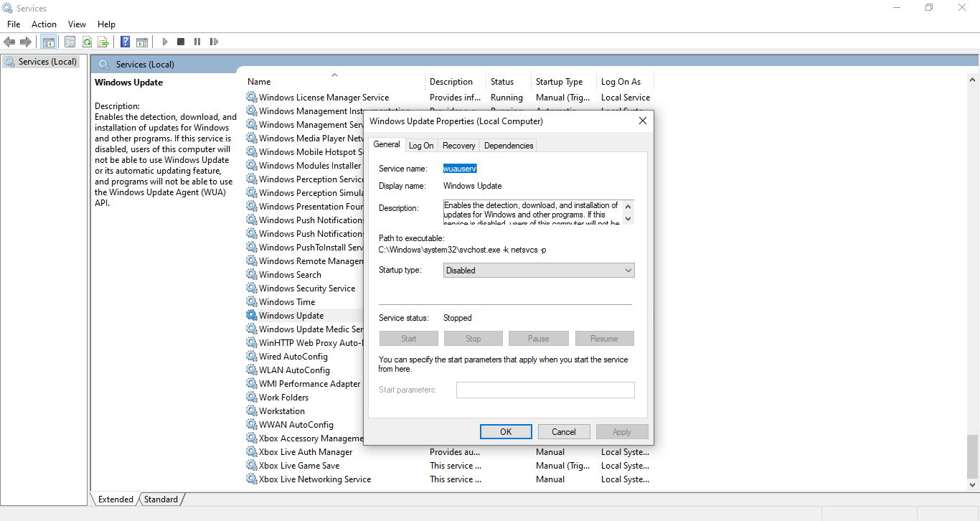The width and height of the screenshot is (980, 521).
Task: Select the Windows Security Service name
Action: (x=307, y=288)
